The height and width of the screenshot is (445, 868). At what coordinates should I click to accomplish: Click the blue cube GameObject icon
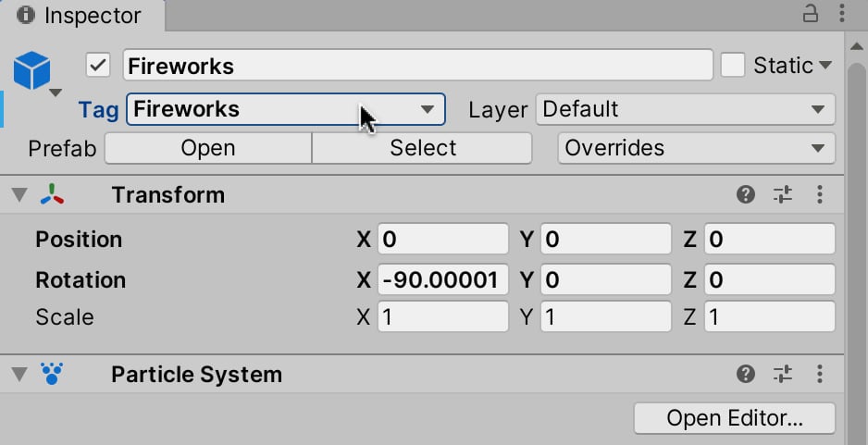pos(32,70)
